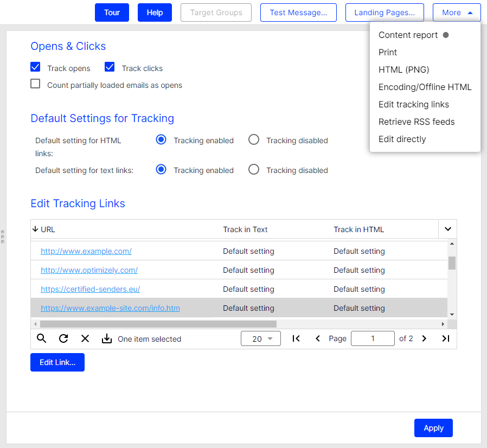
Task: Open the table column chooser chevron
Action: click(x=447, y=229)
